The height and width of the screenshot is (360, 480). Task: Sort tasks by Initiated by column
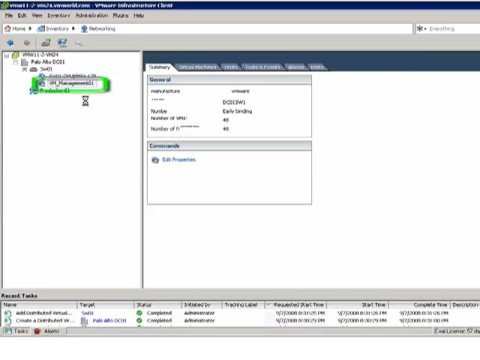[x=202, y=305]
